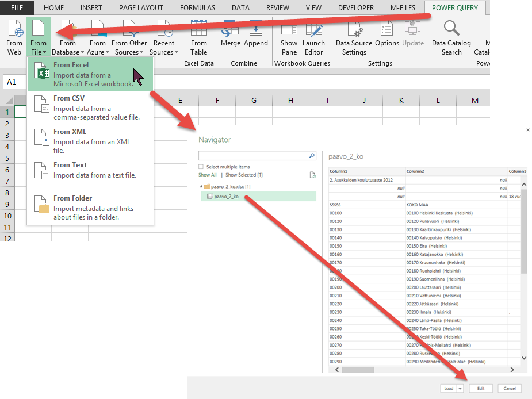Click the Append queries icon
The width and height of the screenshot is (532, 399).
tap(256, 34)
